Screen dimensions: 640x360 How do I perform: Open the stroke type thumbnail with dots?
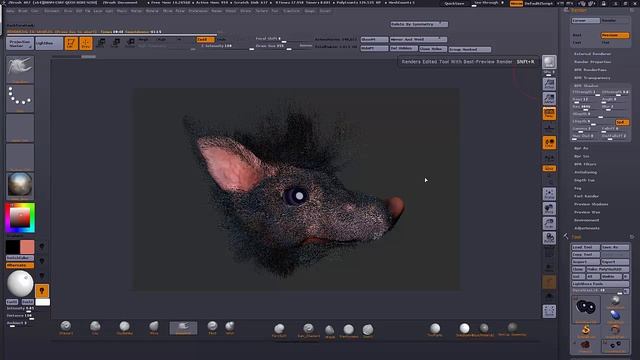point(20,98)
